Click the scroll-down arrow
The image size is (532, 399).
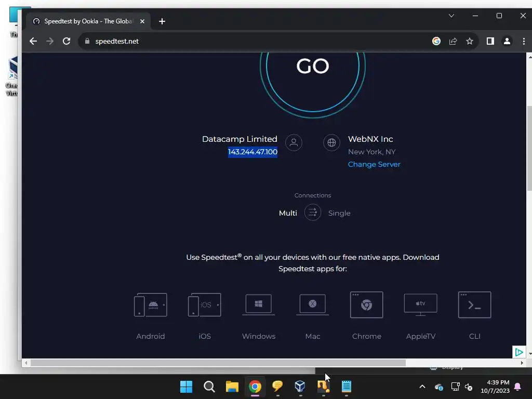(x=529, y=354)
